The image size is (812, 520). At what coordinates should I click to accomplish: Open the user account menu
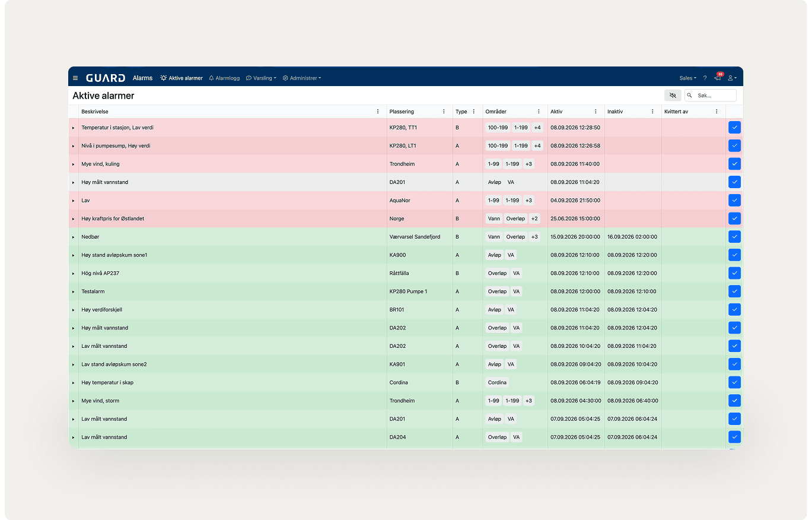pyautogui.click(x=733, y=78)
